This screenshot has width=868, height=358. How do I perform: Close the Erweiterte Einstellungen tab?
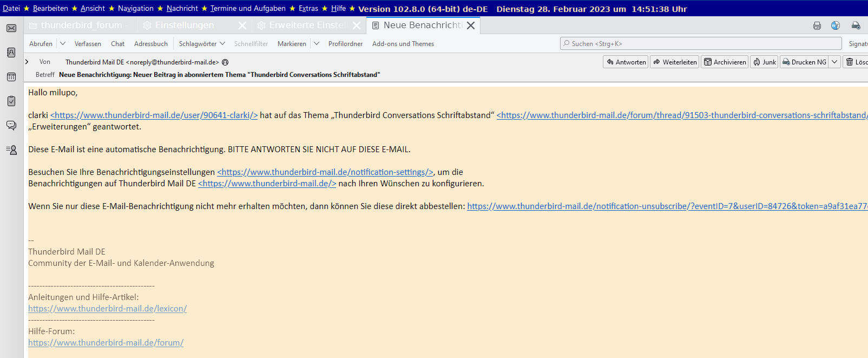pos(357,25)
